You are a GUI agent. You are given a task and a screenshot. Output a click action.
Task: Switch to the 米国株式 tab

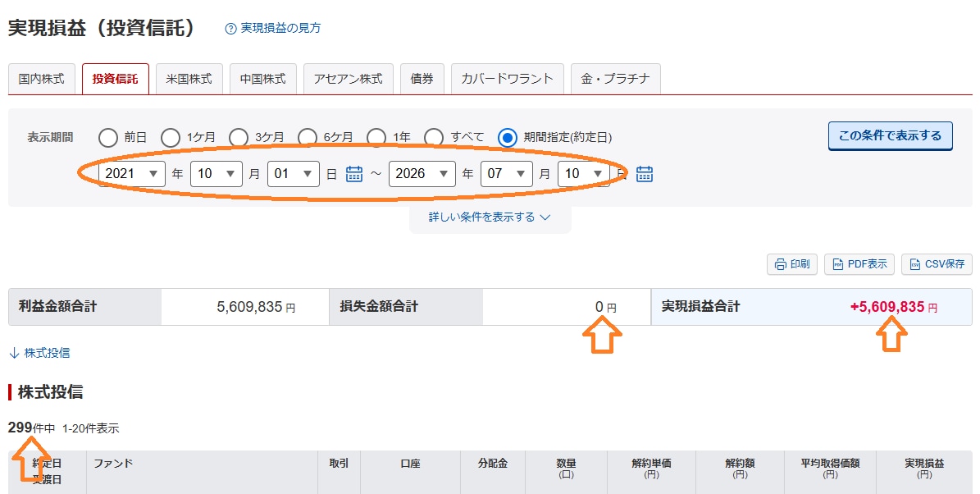point(189,79)
